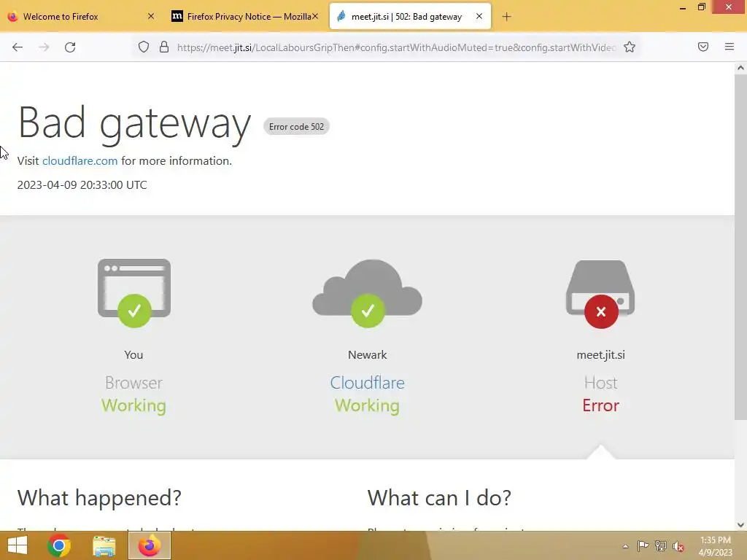
Task: Click the Error code 502 badge
Action: tap(296, 127)
